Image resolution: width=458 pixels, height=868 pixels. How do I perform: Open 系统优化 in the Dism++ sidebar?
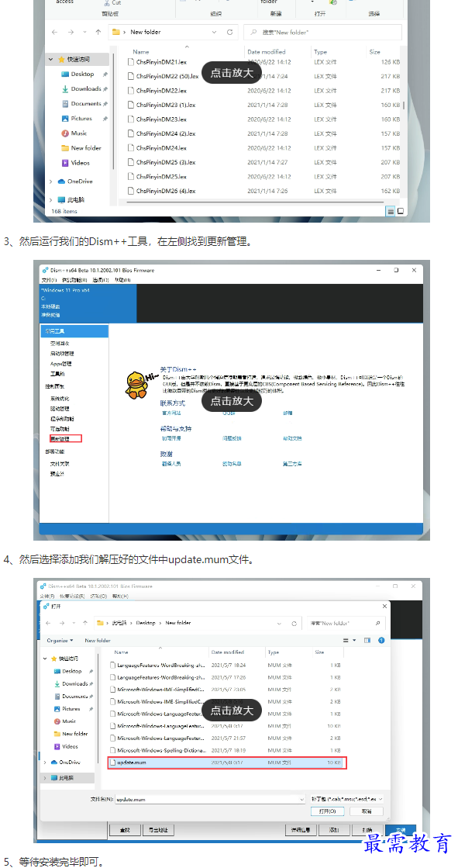[59, 399]
